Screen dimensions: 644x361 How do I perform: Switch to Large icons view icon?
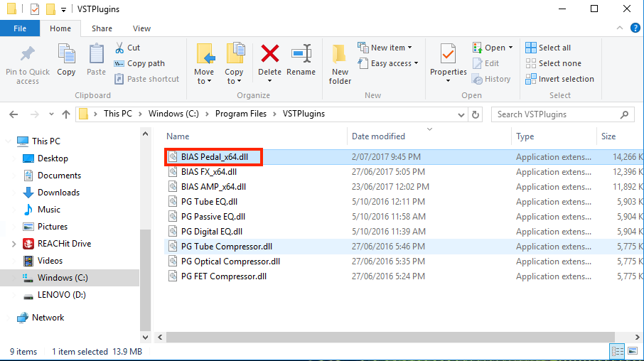coord(633,352)
